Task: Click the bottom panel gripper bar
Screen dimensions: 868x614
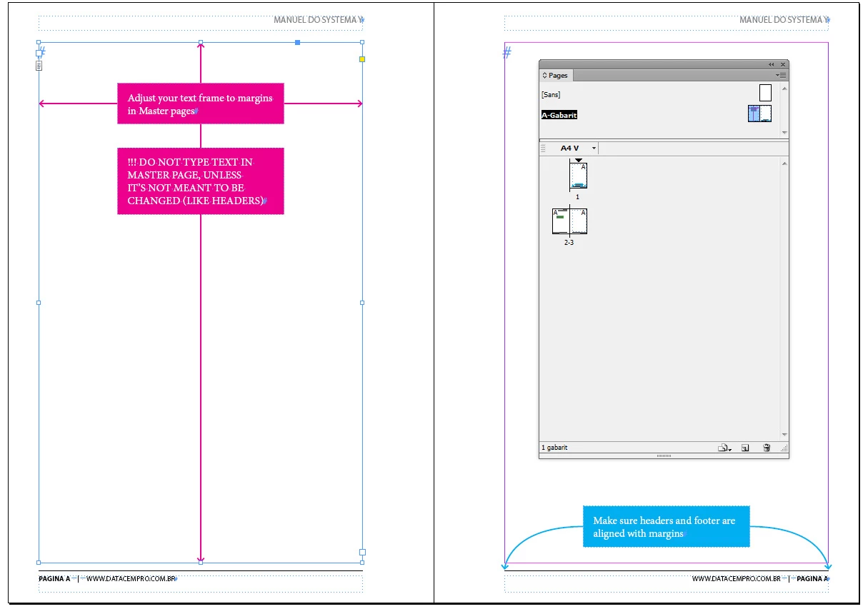Action: (664, 456)
